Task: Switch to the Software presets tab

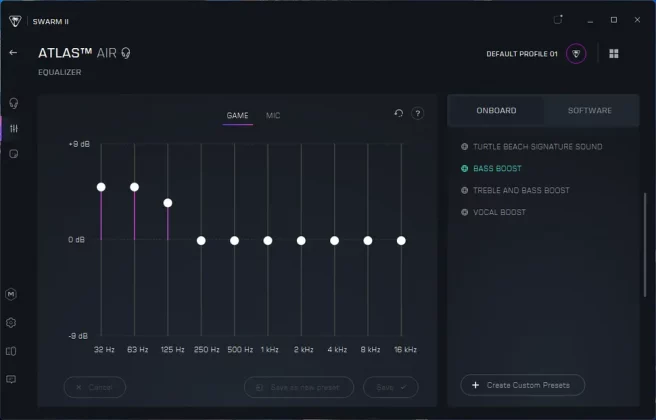Action: [x=589, y=111]
